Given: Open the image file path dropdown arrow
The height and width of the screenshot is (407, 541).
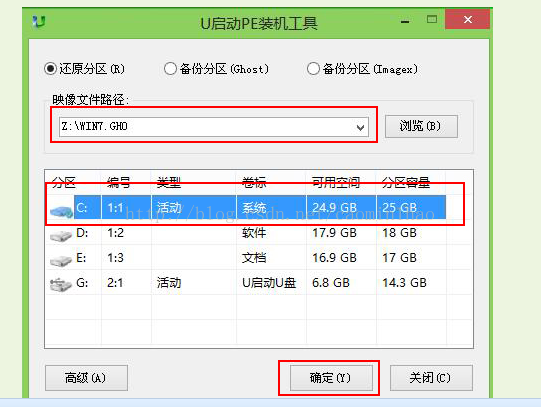Looking at the screenshot, I should pos(360,127).
